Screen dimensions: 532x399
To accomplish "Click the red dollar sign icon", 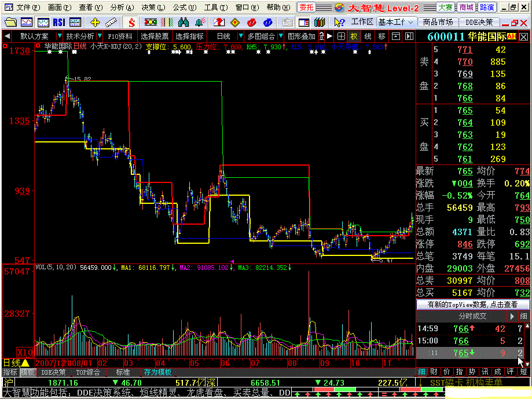I will [131, 23].
